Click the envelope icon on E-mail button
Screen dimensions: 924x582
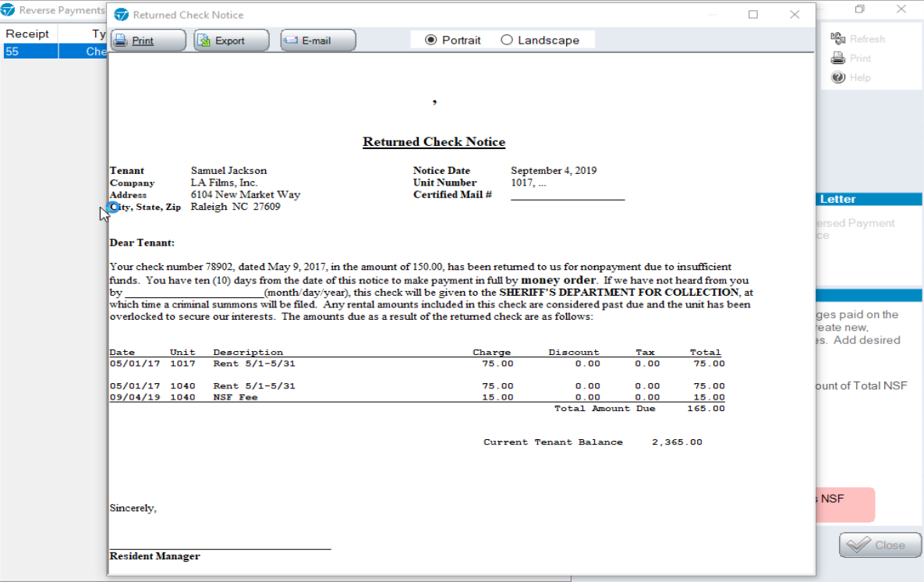pos(291,40)
